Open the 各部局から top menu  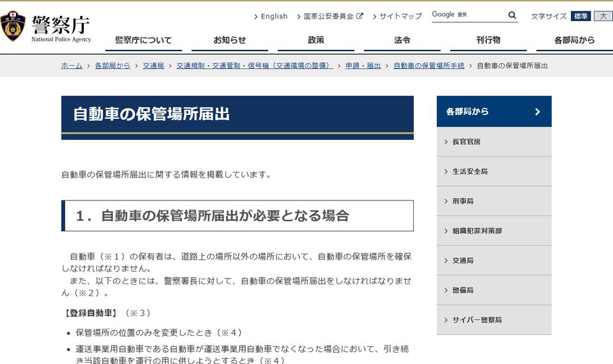pyautogui.click(x=574, y=40)
